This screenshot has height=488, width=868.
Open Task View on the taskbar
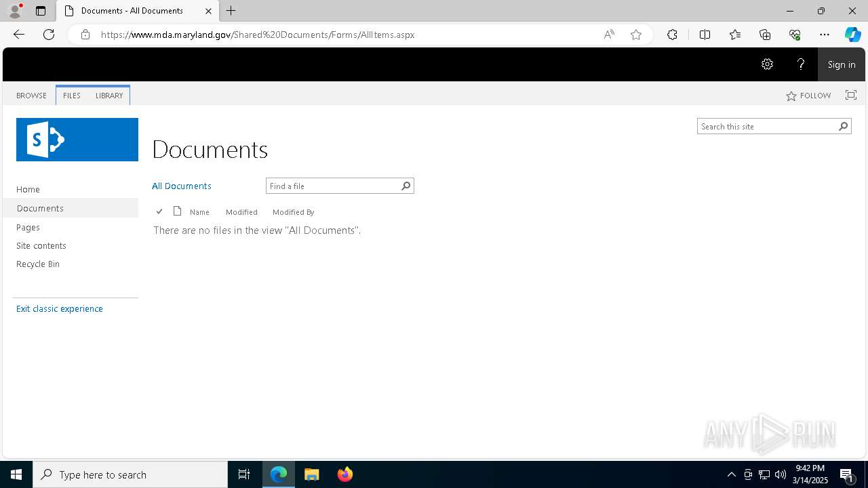pos(244,474)
